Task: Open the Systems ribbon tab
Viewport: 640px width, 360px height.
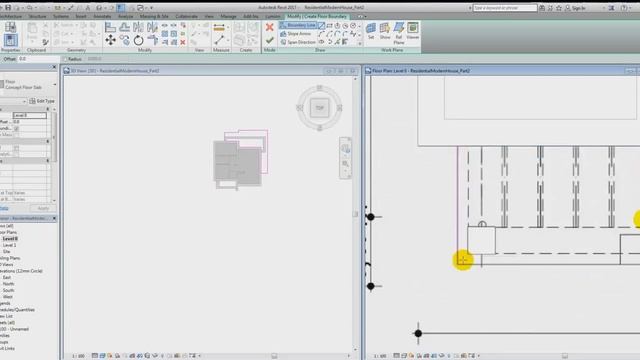Action: [61, 16]
